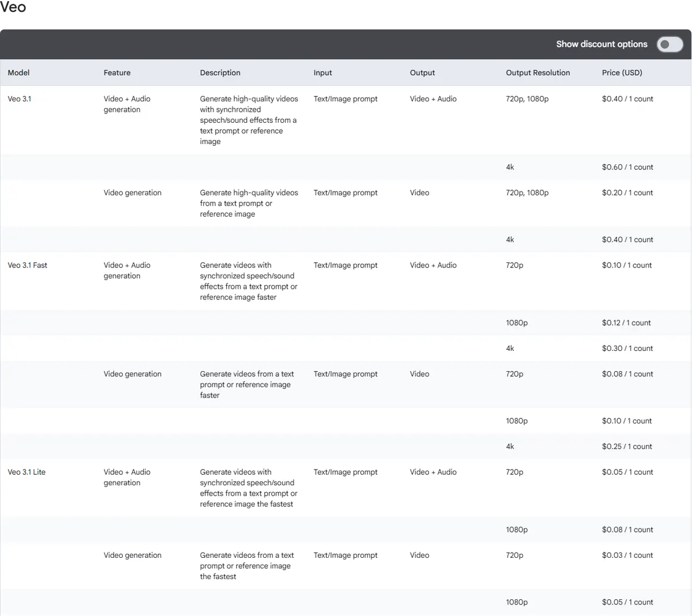
Task: Click the Model column header
Action: [18, 73]
